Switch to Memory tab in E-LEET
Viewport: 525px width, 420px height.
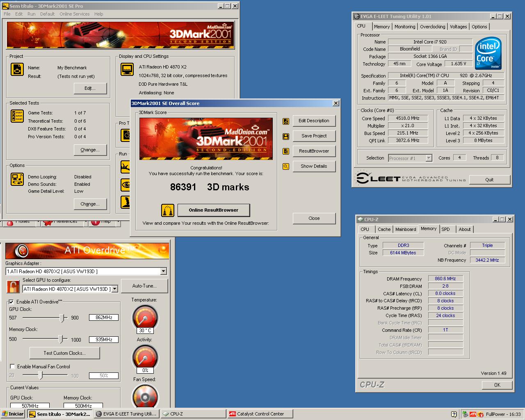coord(381,27)
